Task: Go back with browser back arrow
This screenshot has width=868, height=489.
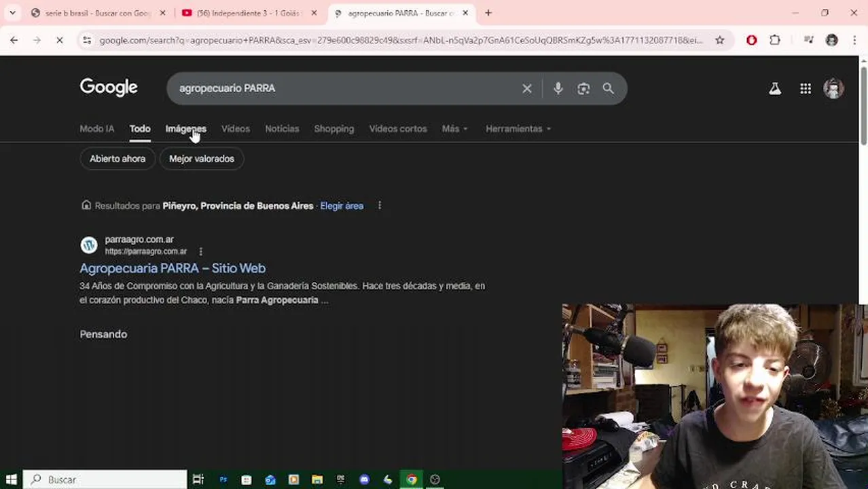Action: pyautogui.click(x=14, y=40)
